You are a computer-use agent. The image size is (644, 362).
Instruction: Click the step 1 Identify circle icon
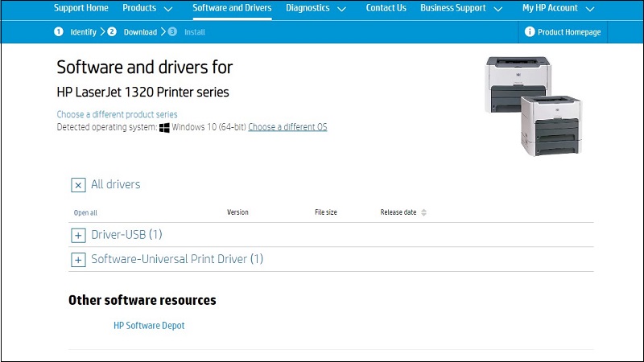pyautogui.click(x=59, y=32)
